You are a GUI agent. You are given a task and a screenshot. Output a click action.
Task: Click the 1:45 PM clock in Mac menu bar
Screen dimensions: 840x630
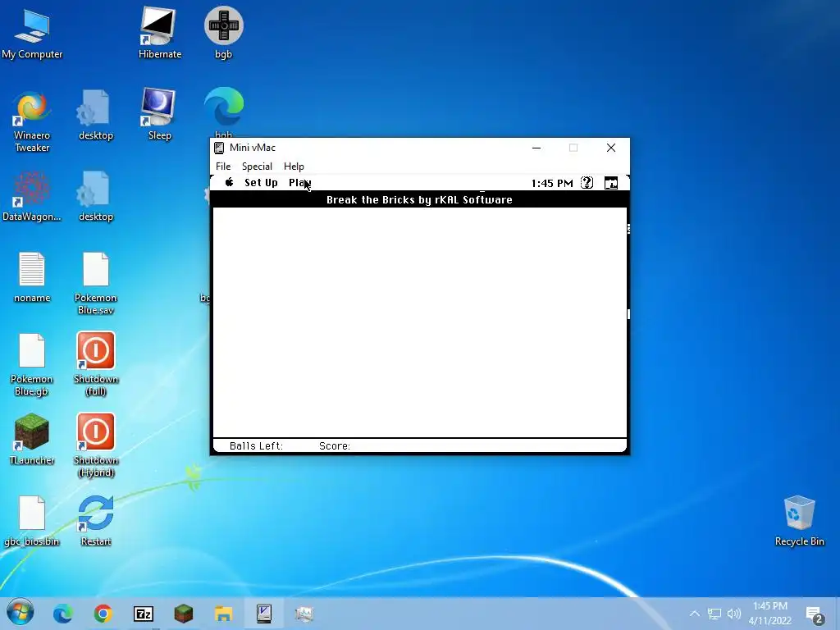pyautogui.click(x=552, y=183)
